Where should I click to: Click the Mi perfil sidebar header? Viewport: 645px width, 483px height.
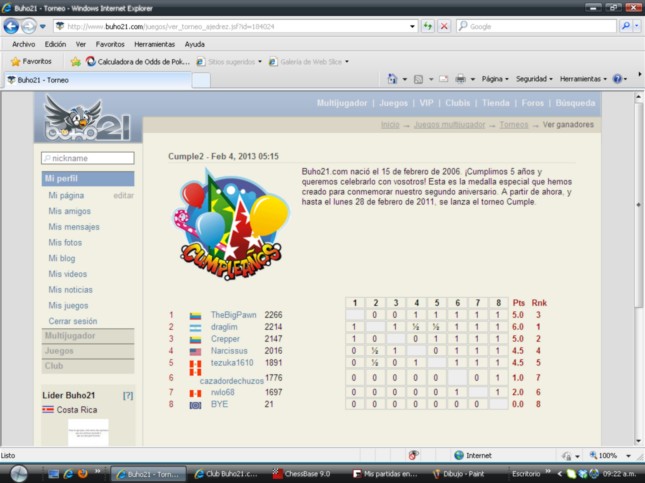pyautogui.click(x=88, y=179)
